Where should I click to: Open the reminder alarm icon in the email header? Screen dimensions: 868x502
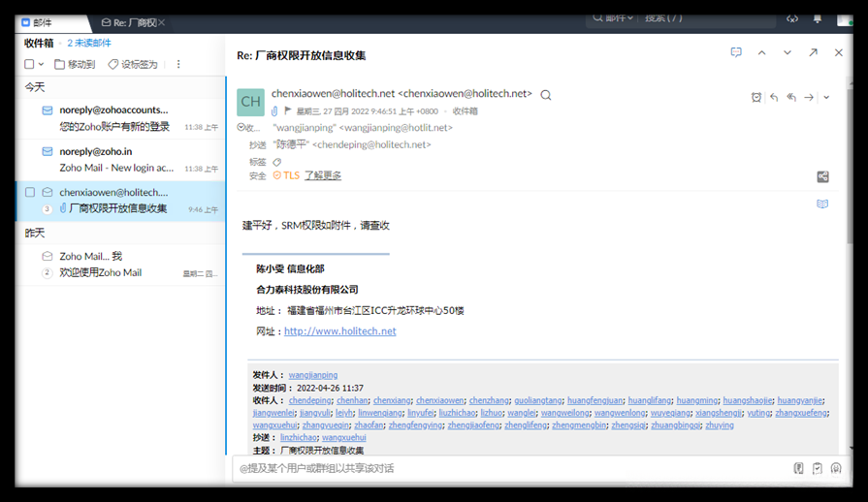point(756,97)
